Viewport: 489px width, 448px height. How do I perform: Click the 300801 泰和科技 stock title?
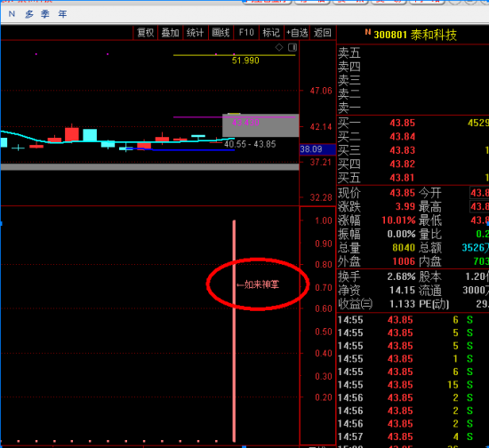coord(415,35)
